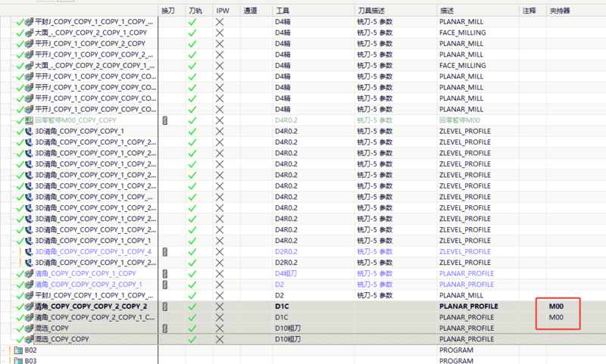Click the 工具 column header

pyautogui.click(x=282, y=11)
